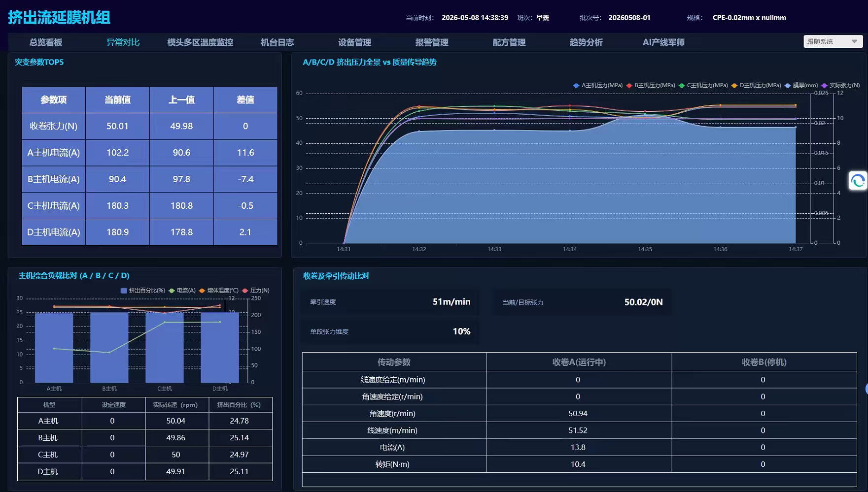This screenshot has height=492, width=868.
Task: Open the 趋势分析 tab
Action: pyautogui.click(x=587, y=42)
